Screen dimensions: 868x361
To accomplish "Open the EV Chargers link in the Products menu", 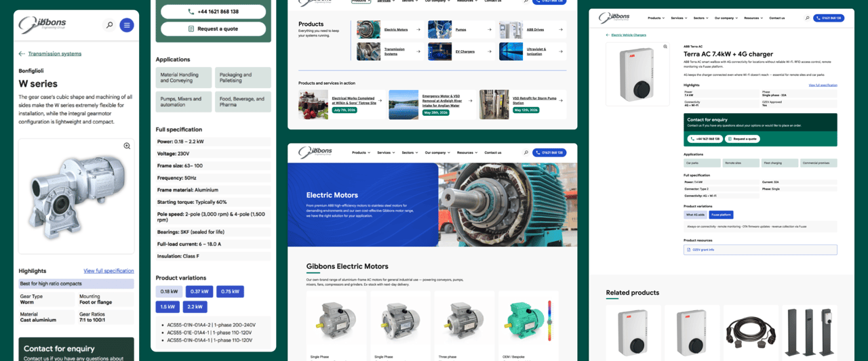I will pyautogui.click(x=465, y=51).
